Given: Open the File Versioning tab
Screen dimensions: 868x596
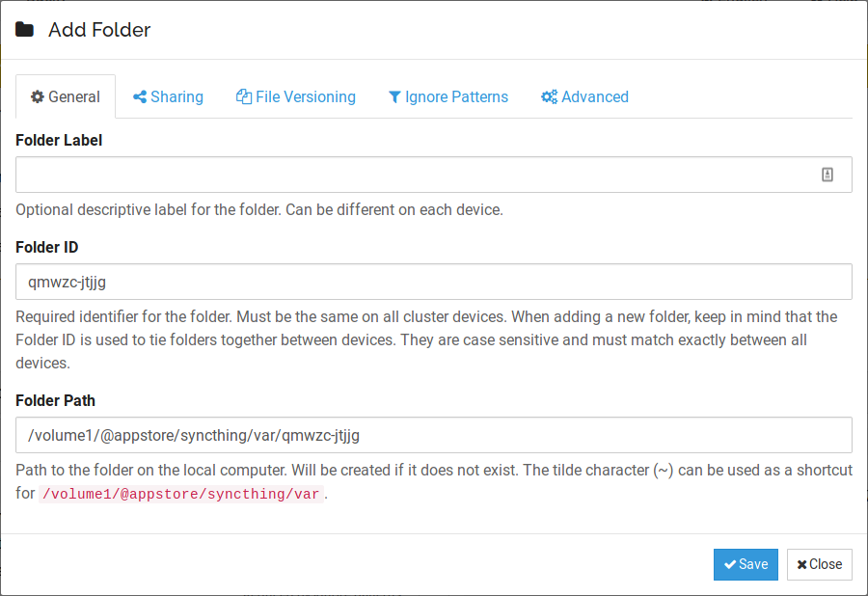Looking at the screenshot, I should (x=296, y=96).
